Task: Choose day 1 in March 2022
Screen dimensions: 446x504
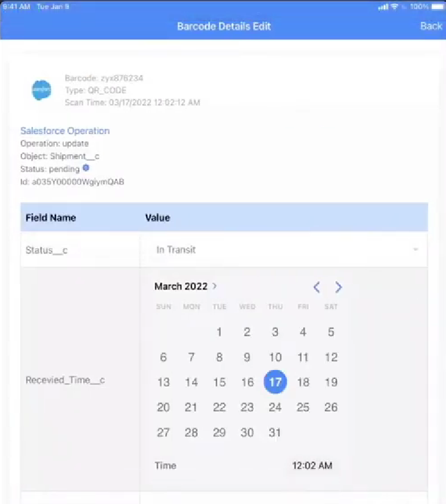Action: pyautogui.click(x=219, y=332)
